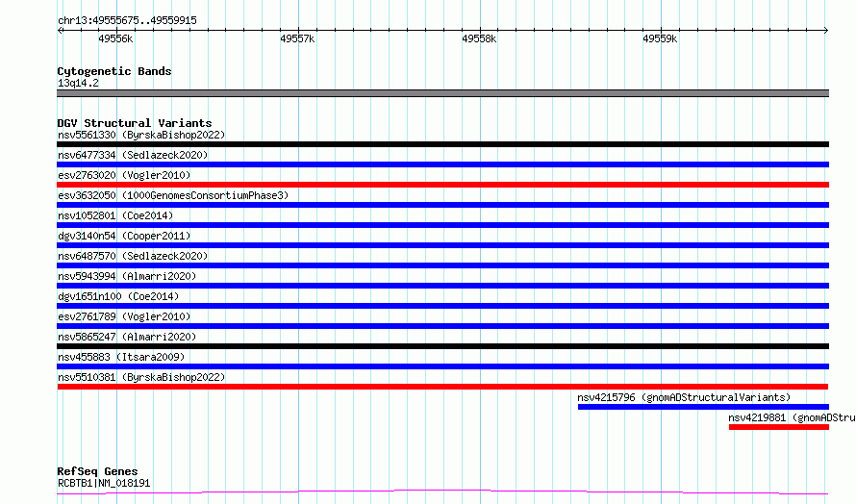Image resolution: width=856 pixels, height=504 pixels.
Task: Click the nsv5943994 (Almarri2020) label
Action: coord(127,276)
